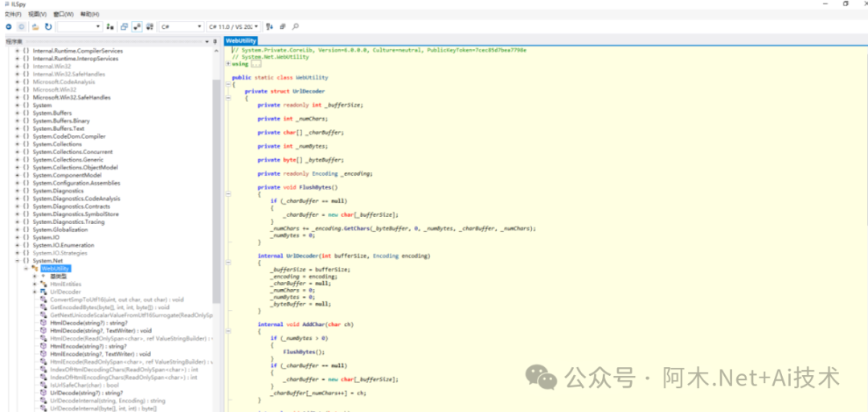Click the Collapse all tree nodes icon

[x=282, y=27]
